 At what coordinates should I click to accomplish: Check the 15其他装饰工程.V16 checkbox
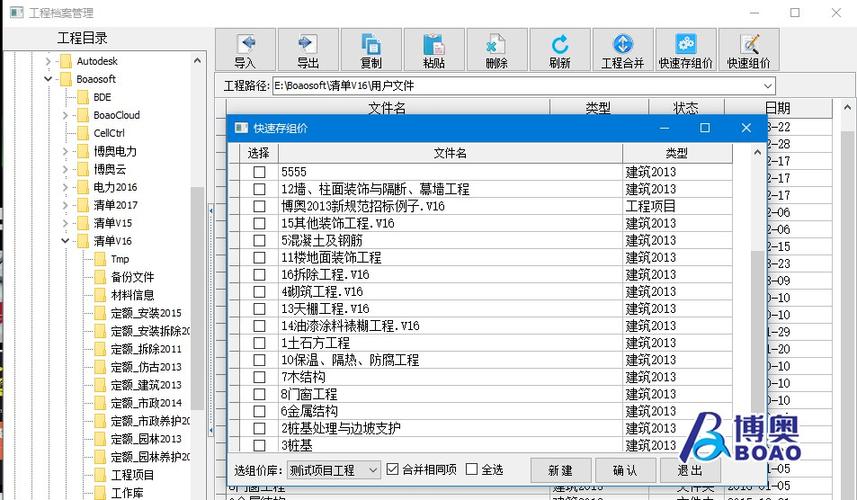[x=259, y=223]
